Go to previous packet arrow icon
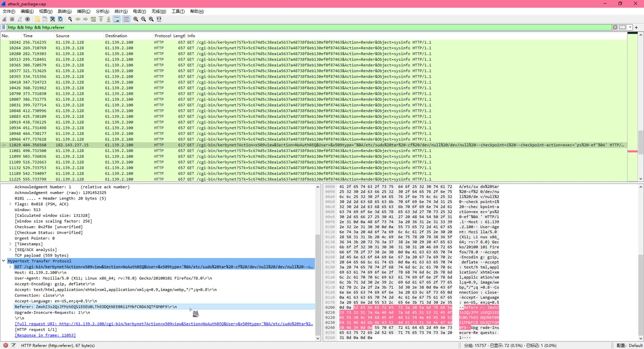The height and width of the screenshot is (349, 644). pos(78,19)
